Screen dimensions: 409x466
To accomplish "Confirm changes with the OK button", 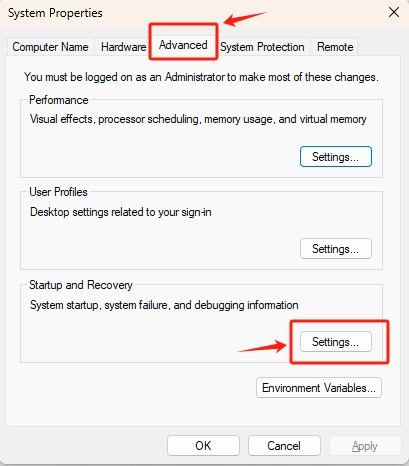I will (x=203, y=446).
